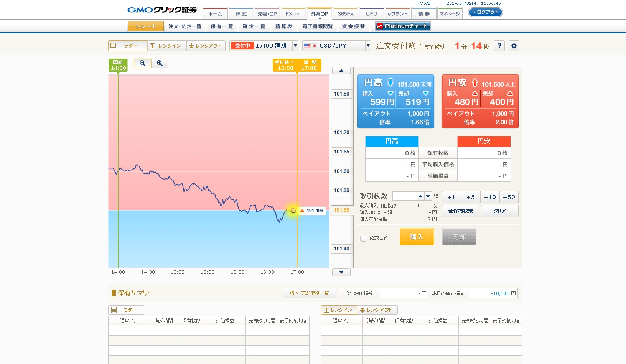Screen dimensions: 626x364
Task: Click the orange 購入 button
Action: pyautogui.click(x=417, y=237)
